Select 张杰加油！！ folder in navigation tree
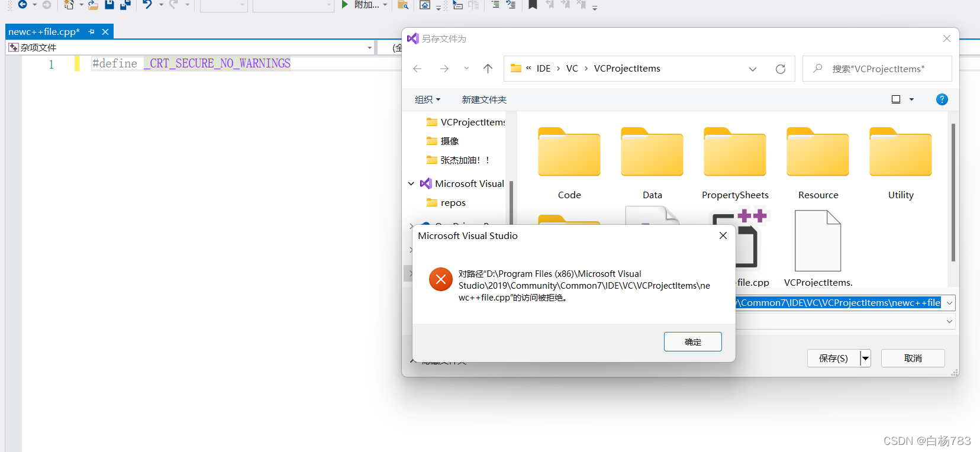The width and height of the screenshot is (980, 452). 458,160
